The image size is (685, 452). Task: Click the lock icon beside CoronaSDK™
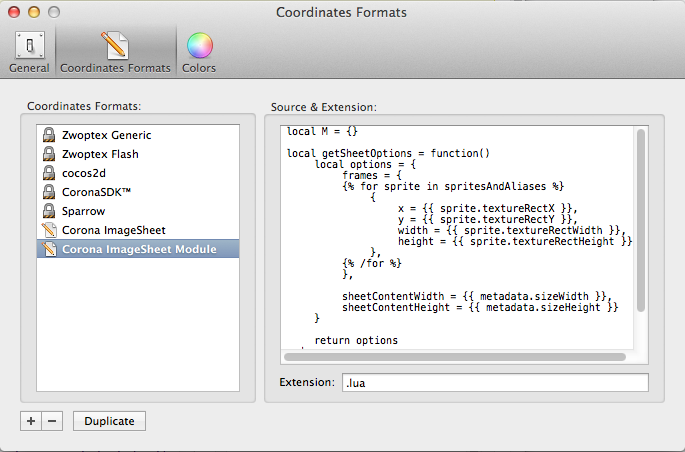tap(49, 192)
